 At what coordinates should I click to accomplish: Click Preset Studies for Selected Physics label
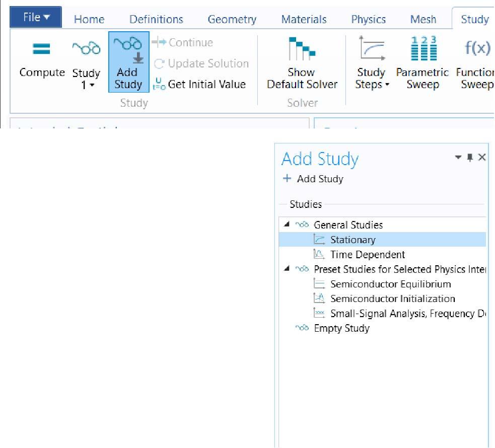coord(400,269)
